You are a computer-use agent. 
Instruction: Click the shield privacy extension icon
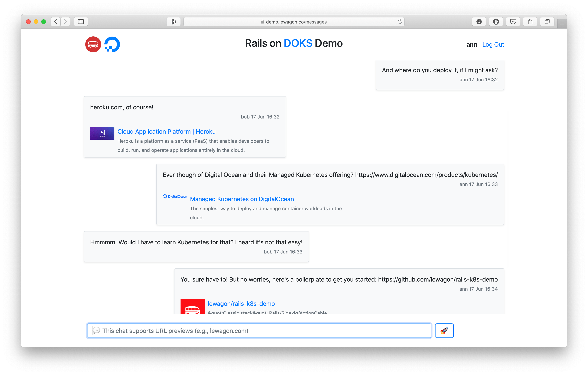click(496, 21)
